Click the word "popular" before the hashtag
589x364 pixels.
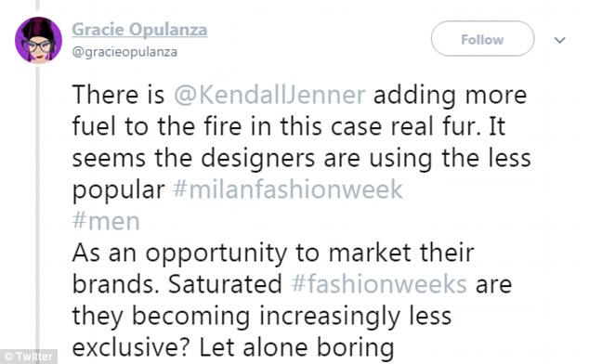pos(118,190)
